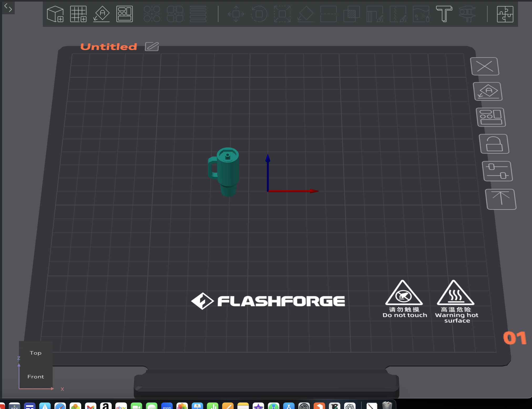Edit plate name using pencil icon
Image resolution: width=532 pixels, height=409 pixels.
pos(152,47)
